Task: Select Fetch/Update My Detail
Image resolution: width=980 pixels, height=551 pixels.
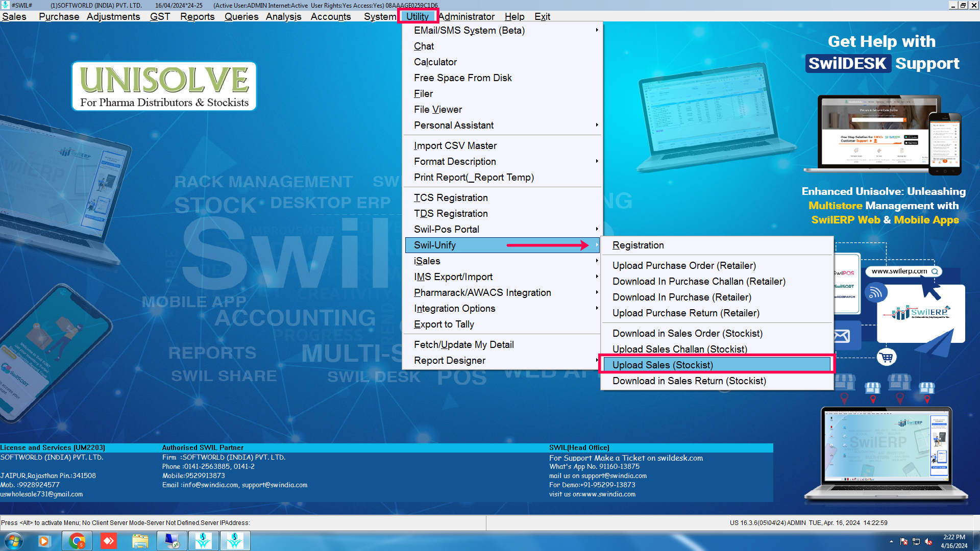Action: pyautogui.click(x=502, y=344)
